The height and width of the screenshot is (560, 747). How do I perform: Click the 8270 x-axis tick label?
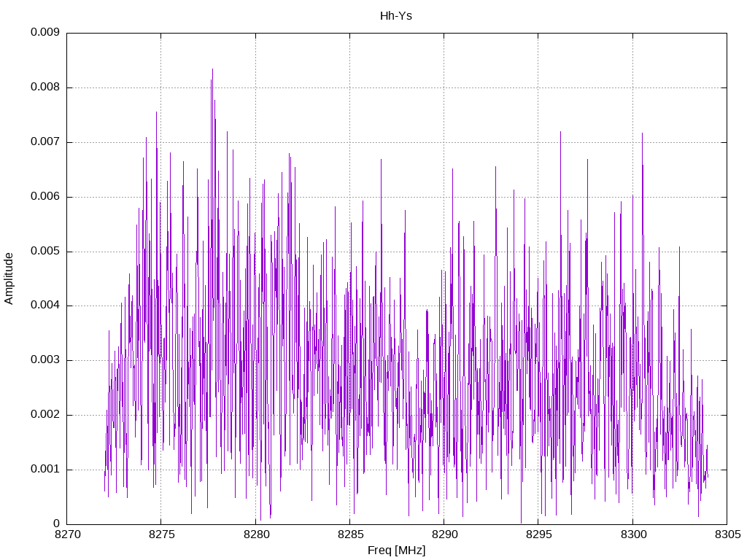click(68, 534)
